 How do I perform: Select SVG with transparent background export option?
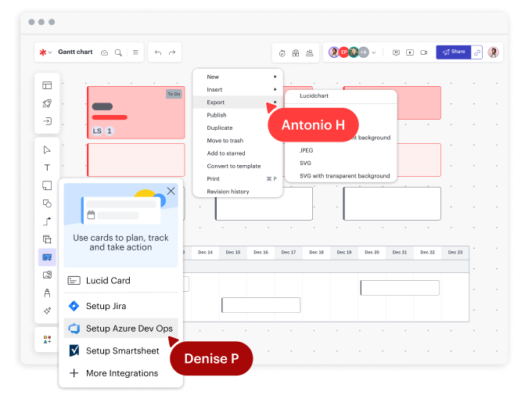point(344,176)
